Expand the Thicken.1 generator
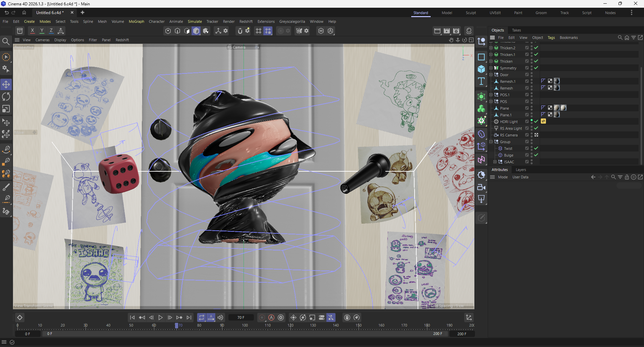 [491, 54]
